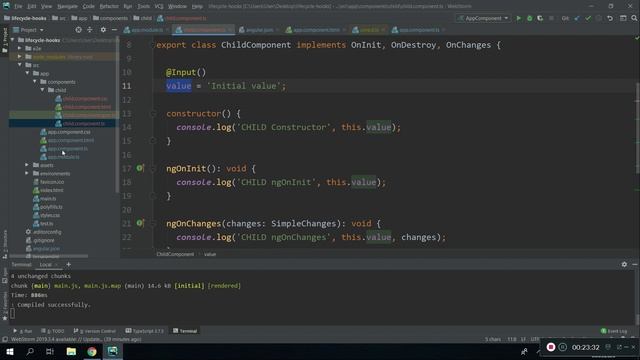Open the Navigate menu
The height and width of the screenshot is (360, 640).
(67, 7)
